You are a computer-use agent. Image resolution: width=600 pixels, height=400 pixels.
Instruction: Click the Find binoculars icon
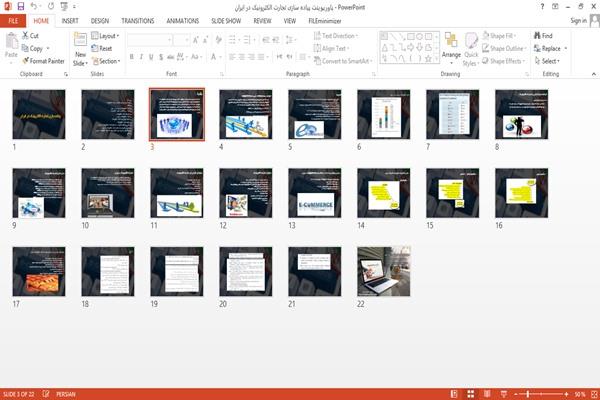pyautogui.click(x=537, y=36)
